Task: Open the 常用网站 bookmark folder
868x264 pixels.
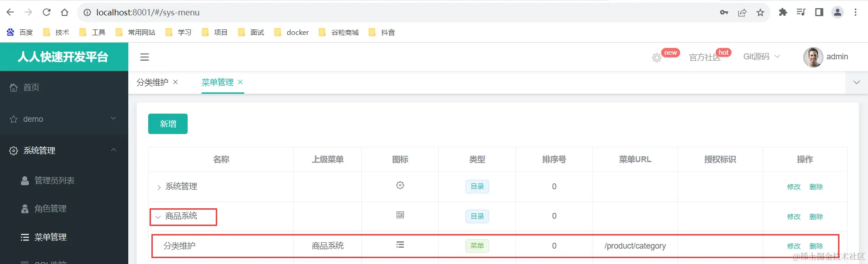Action: pyautogui.click(x=135, y=32)
